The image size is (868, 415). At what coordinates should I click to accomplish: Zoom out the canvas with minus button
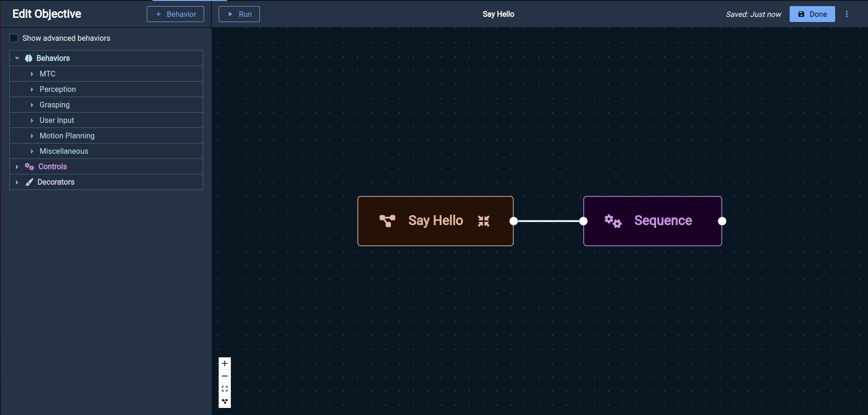pos(225,376)
